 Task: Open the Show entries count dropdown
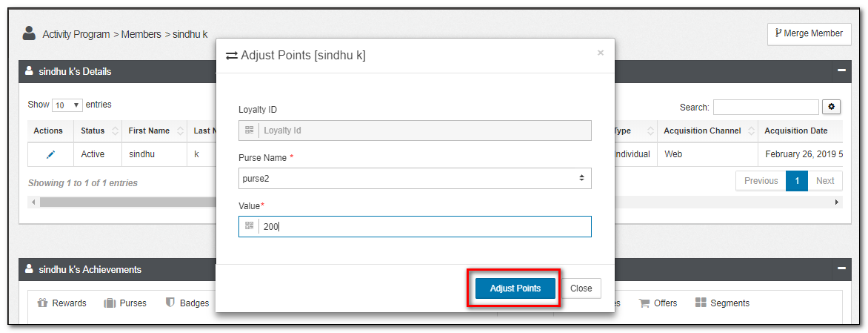pos(67,105)
